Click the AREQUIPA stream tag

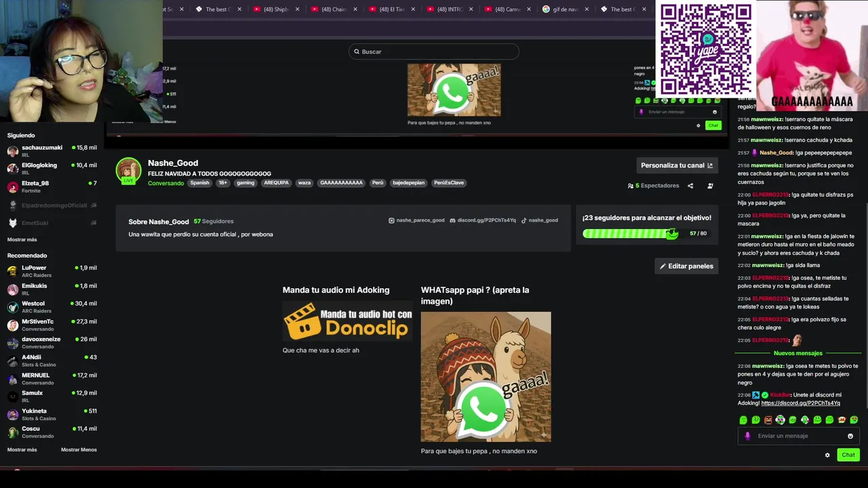(276, 183)
